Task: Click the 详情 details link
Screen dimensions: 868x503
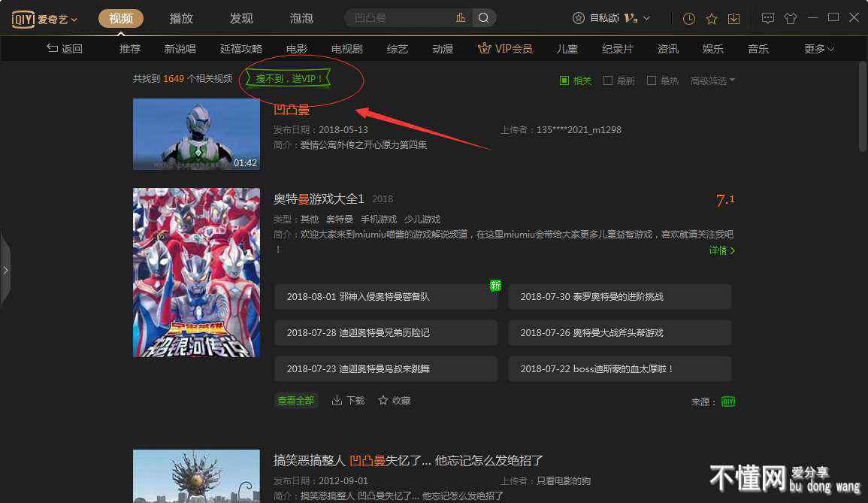Action: (721, 250)
